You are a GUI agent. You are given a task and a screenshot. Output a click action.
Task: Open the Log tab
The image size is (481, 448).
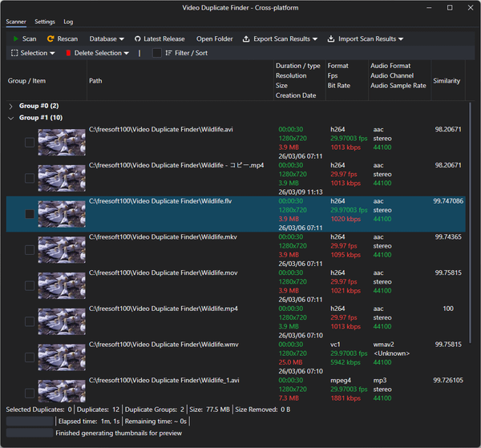68,22
